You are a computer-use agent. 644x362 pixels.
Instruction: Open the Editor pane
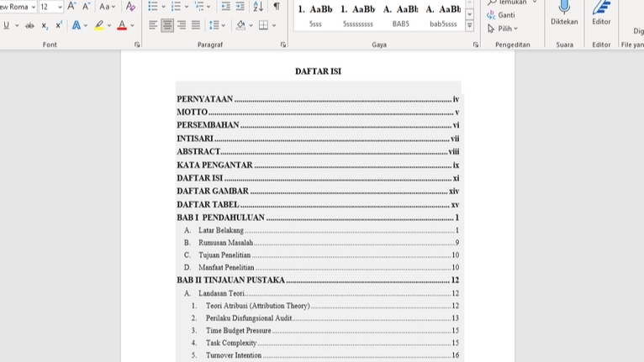(601, 13)
